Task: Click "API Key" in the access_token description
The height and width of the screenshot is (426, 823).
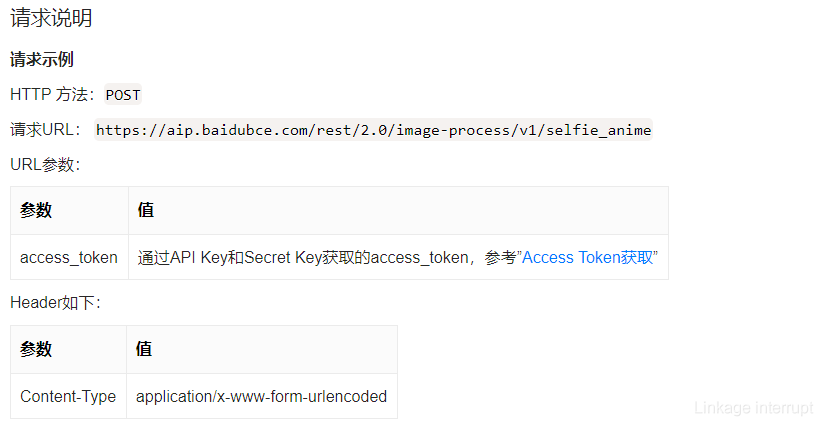Action: 196,257
